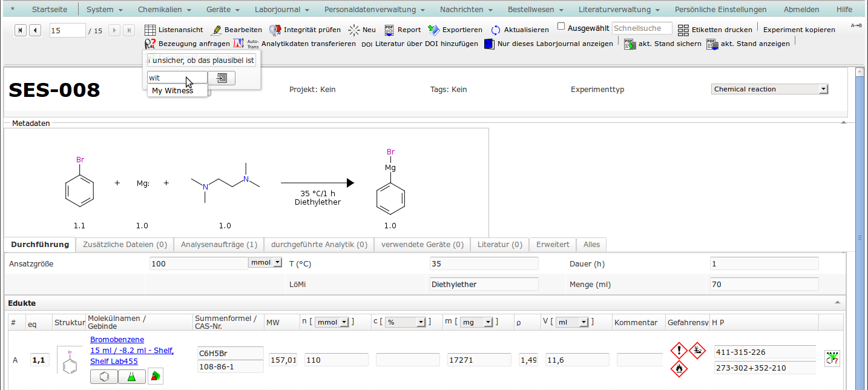Open the Bromobenzene link
Screen dimensions: 868x390
point(117,340)
